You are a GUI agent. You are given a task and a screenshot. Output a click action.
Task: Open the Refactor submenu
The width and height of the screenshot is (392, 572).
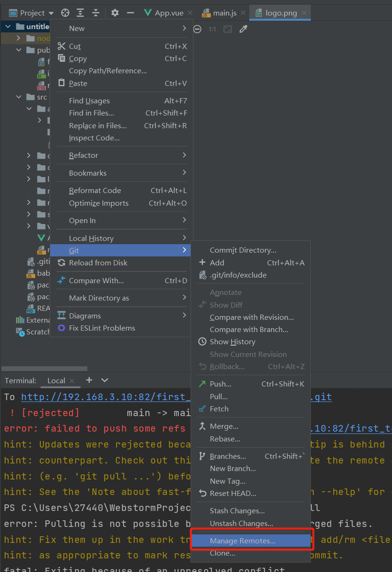click(x=121, y=155)
